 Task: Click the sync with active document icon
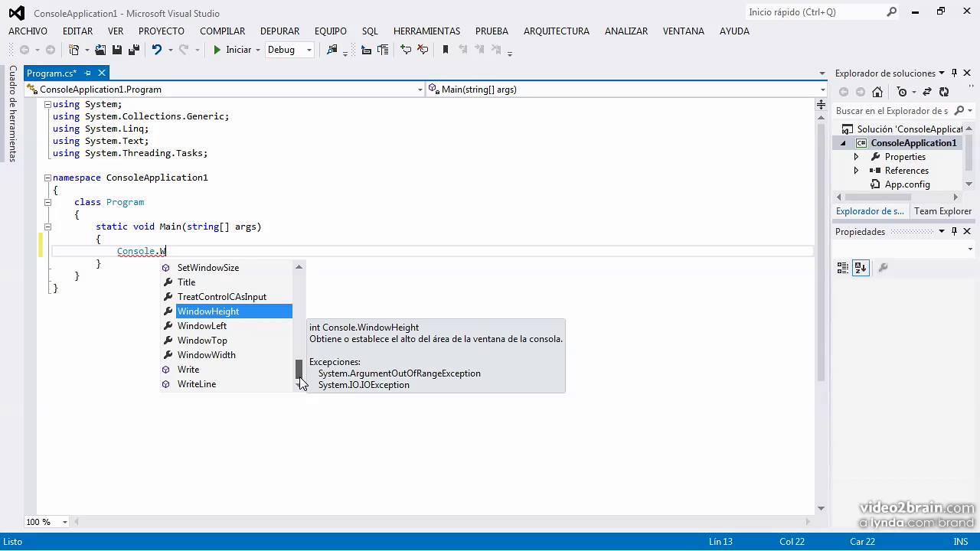[927, 92]
